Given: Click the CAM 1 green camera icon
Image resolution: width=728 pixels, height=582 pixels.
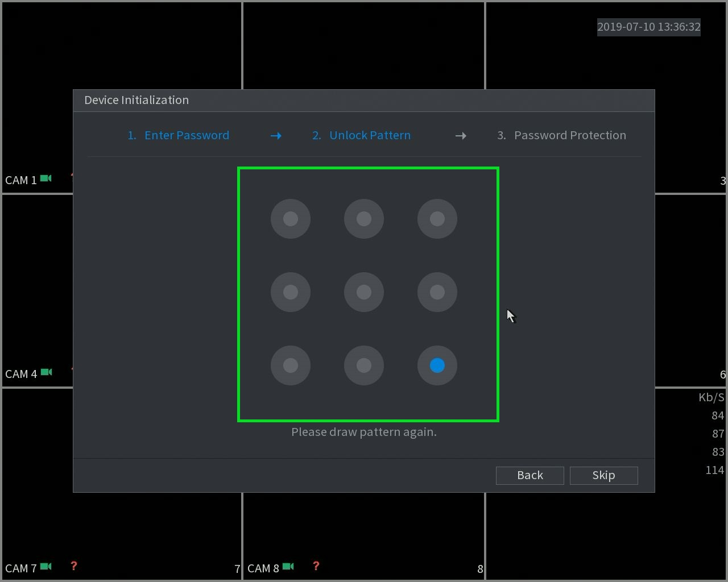Looking at the screenshot, I should [46, 178].
